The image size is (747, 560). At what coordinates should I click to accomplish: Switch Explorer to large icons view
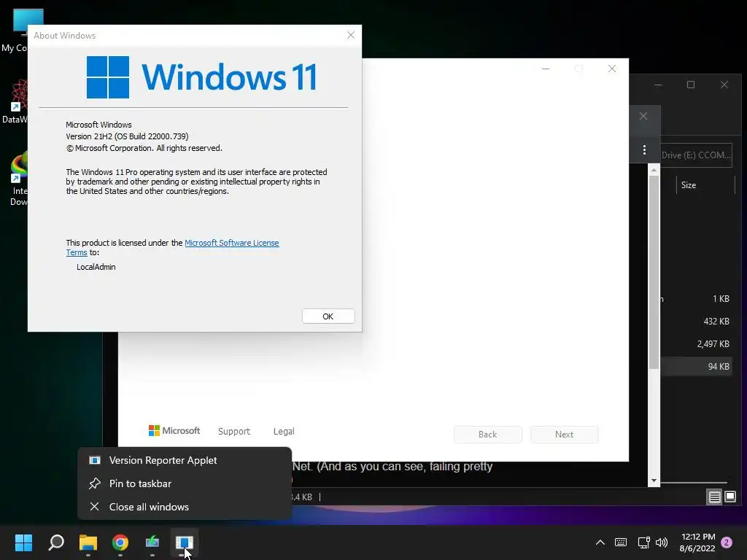[x=730, y=497]
